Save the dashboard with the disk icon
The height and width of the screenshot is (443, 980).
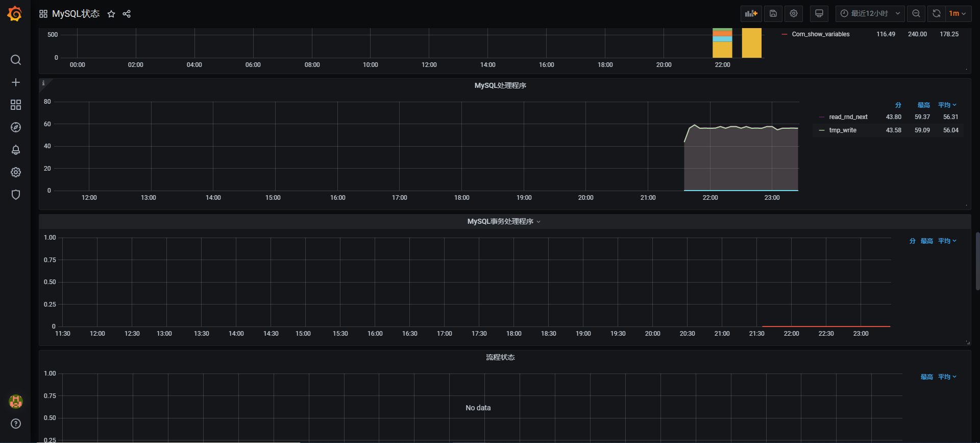tap(773, 14)
